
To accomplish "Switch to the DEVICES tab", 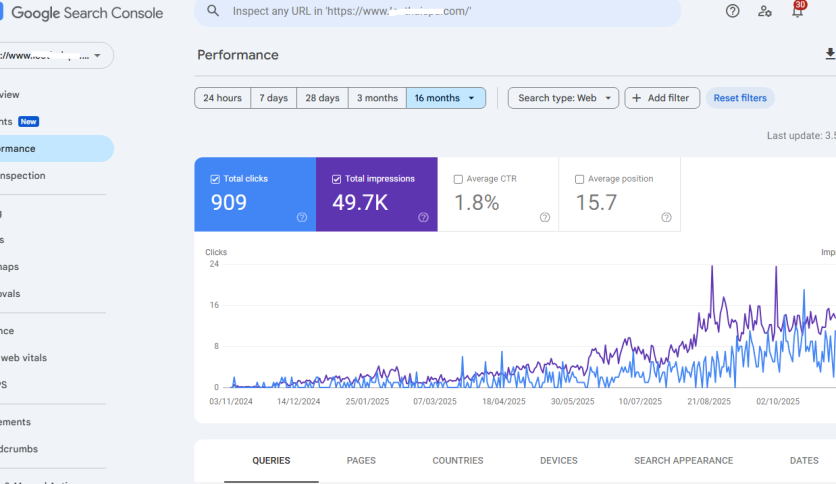I will [559, 461].
